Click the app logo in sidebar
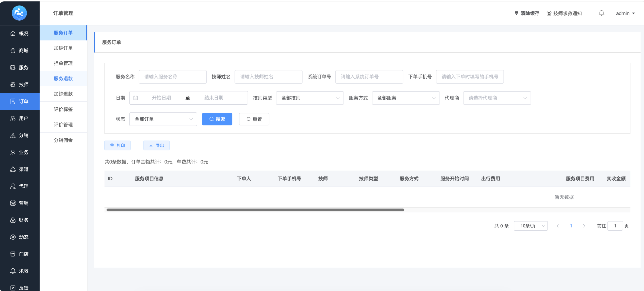 (x=19, y=13)
